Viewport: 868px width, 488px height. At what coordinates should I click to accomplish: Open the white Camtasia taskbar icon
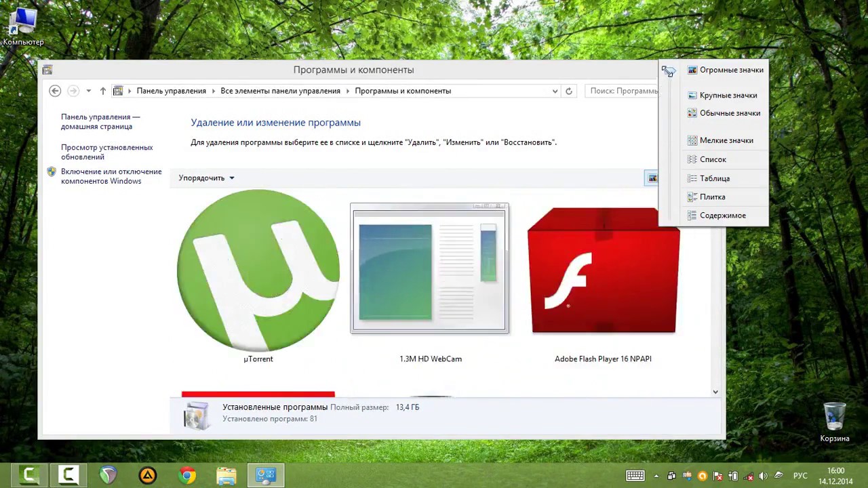[x=68, y=475]
